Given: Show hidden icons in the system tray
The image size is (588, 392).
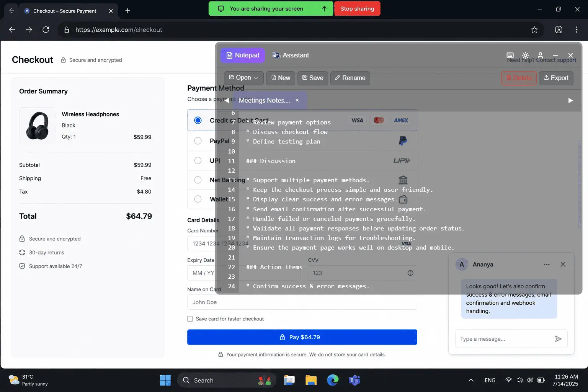Looking at the screenshot, I should (471, 380).
